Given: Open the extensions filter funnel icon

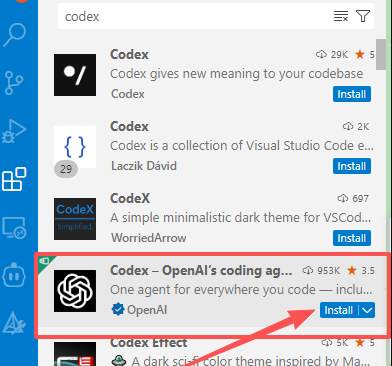Looking at the screenshot, I should [363, 16].
